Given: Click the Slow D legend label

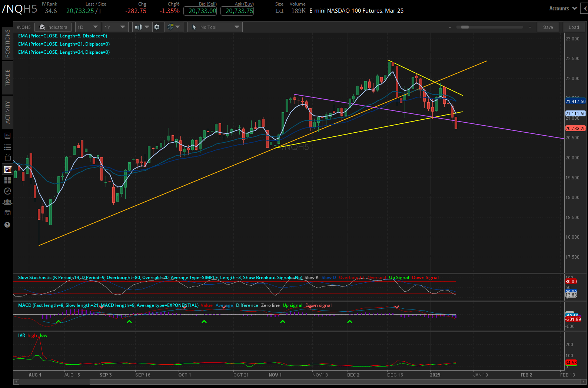Looking at the screenshot, I should [x=329, y=278].
